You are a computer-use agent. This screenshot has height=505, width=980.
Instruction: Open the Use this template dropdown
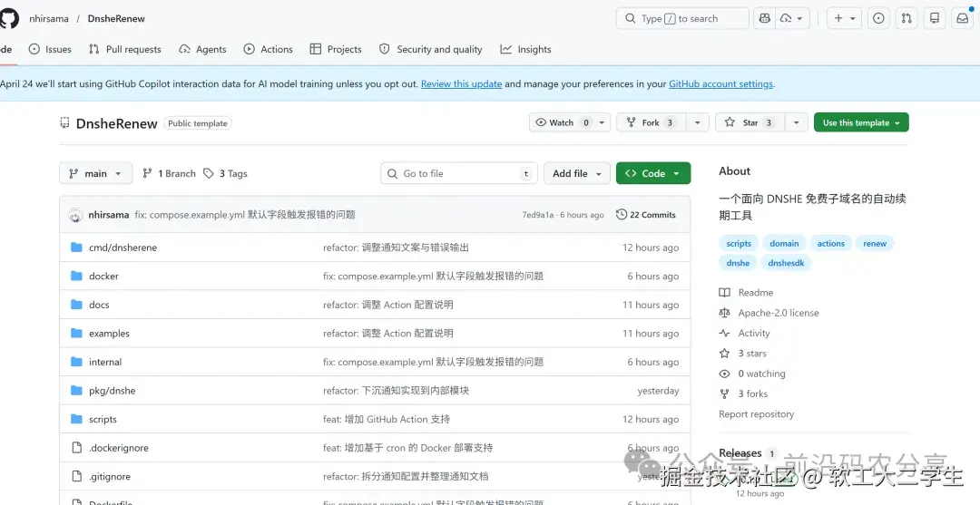click(861, 123)
